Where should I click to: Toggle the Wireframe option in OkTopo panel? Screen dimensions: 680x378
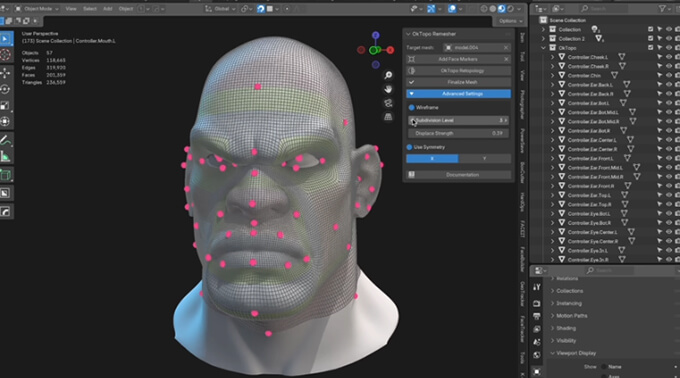click(x=412, y=108)
